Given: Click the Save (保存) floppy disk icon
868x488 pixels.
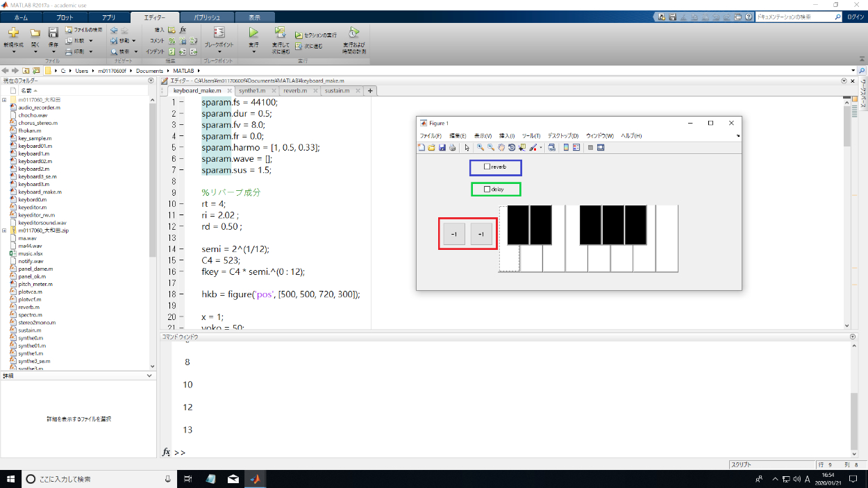Looking at the screenshot, I should click(x=53, y=33).
